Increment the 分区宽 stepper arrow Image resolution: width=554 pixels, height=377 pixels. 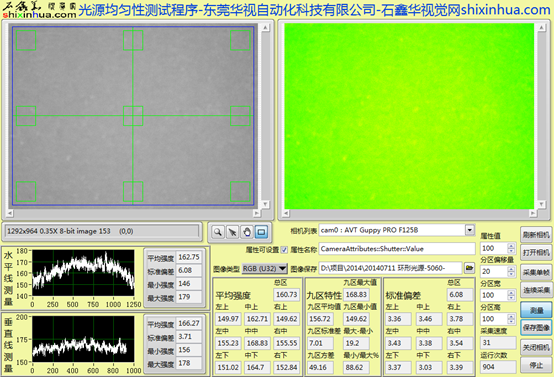coord(511,293)
